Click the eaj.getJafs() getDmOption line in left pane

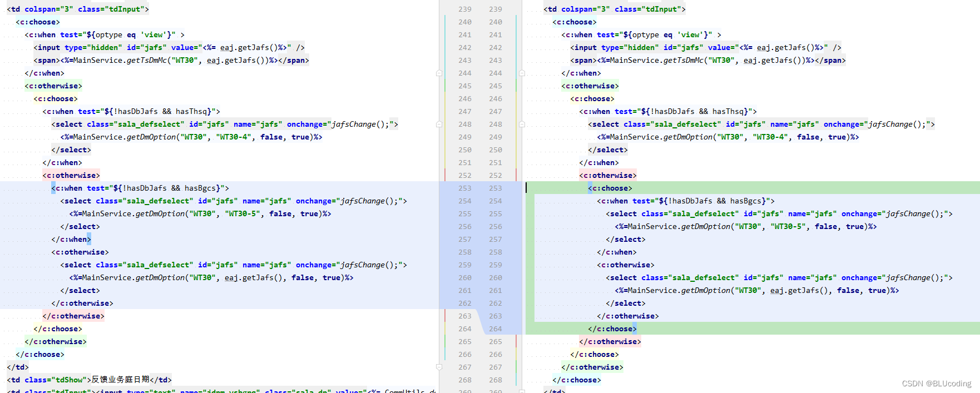(x=211, y=277)
